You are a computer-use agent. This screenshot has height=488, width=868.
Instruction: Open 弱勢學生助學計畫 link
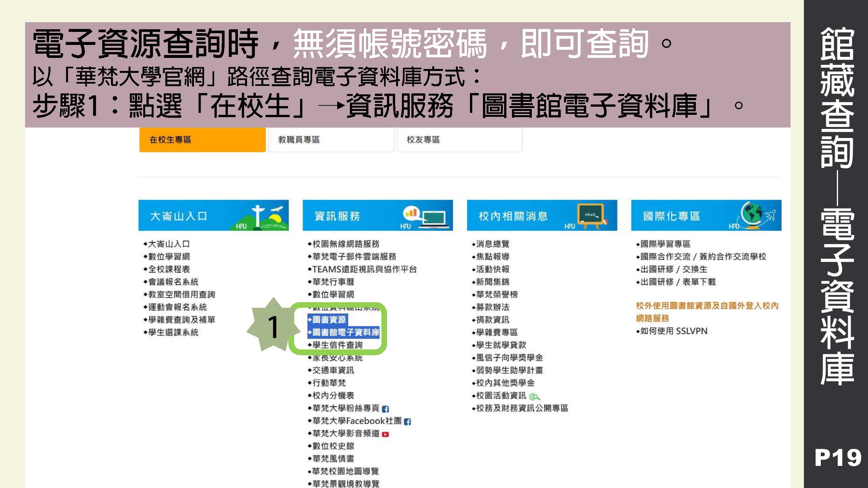pos(509,370)
